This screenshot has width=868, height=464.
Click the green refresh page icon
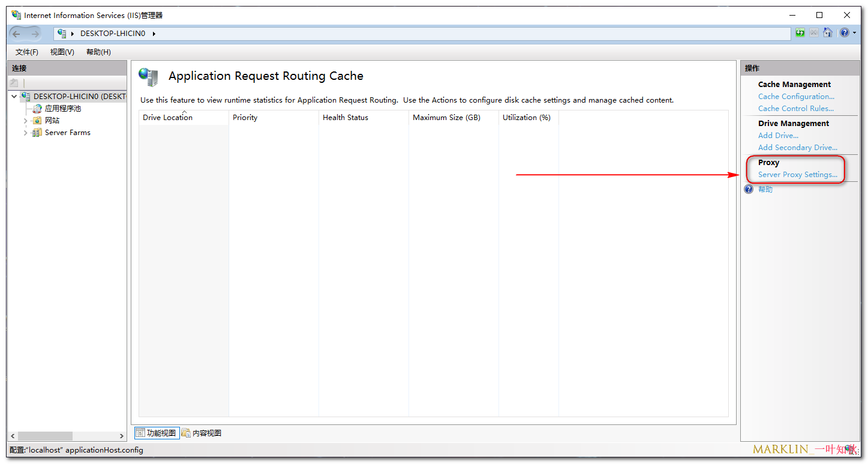800,33
